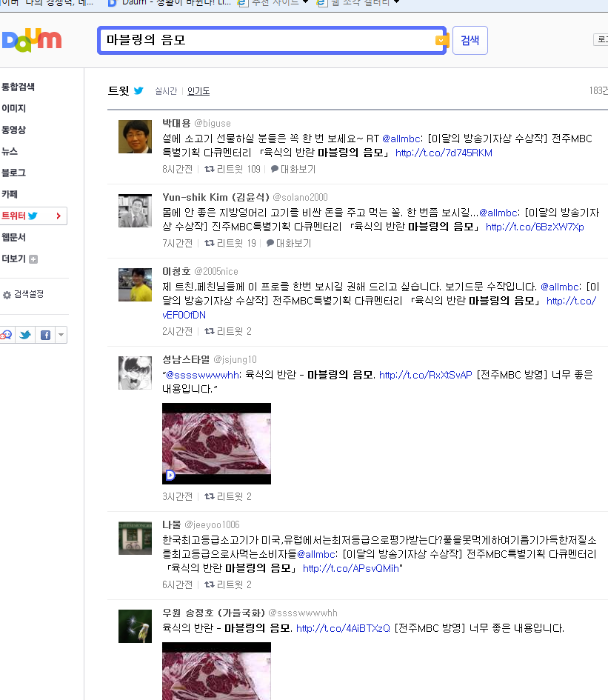The width and height of the screenshot is (608, 700).
Task: Click the Daum logo
Action: [x=32, y=40]
